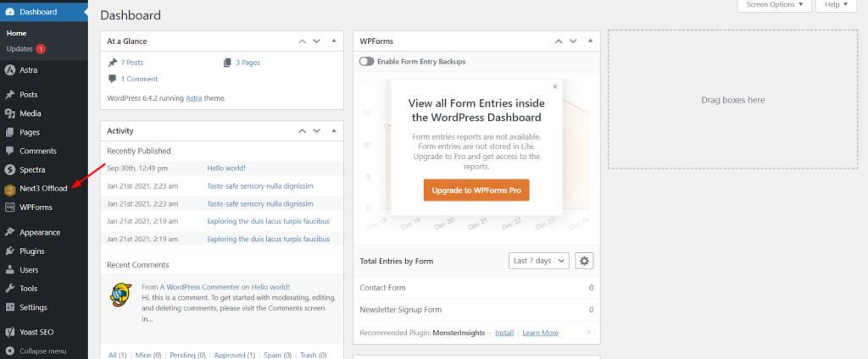Click the Dashboard gauge icon in sidebar
868x359 pixels.
click(9, 12)
